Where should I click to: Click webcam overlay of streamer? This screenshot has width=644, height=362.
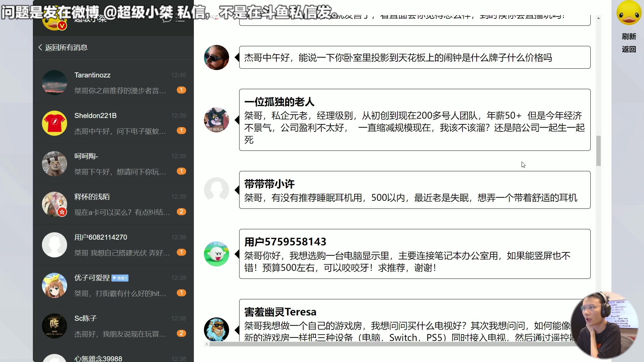[x=604, y=324]
